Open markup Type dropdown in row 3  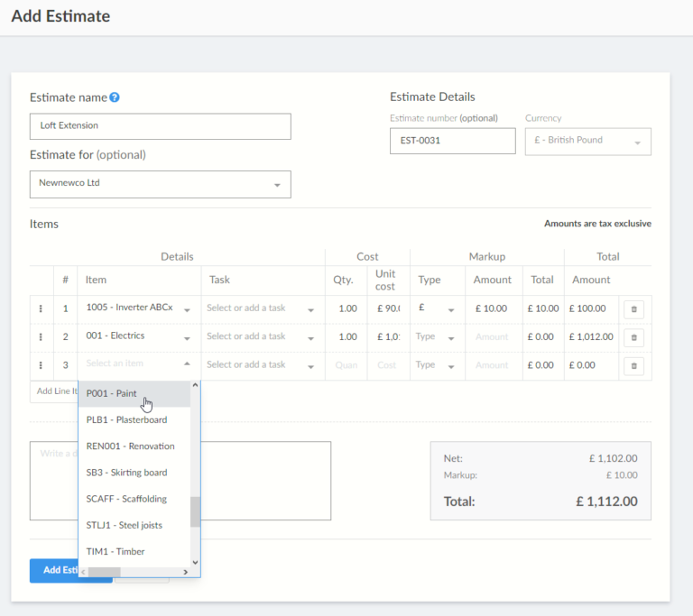click(x=437, y=365)
